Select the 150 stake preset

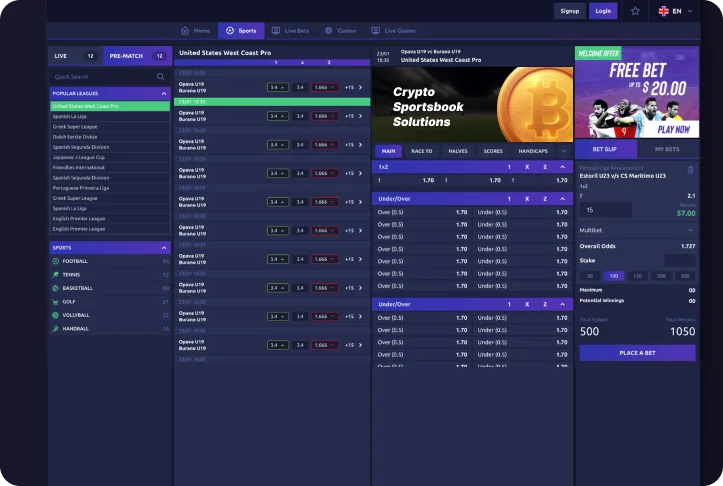638,276
